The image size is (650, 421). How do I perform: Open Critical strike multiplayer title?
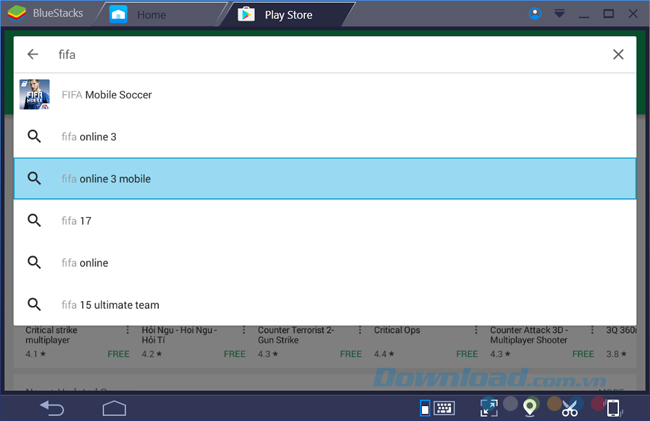point(51,335)
